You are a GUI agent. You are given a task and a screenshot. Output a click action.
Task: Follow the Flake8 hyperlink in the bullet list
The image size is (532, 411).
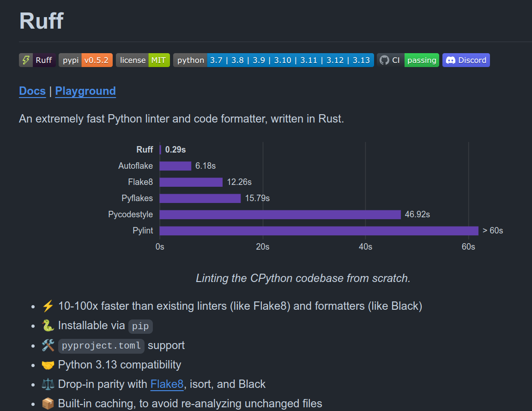click(167, 384)
